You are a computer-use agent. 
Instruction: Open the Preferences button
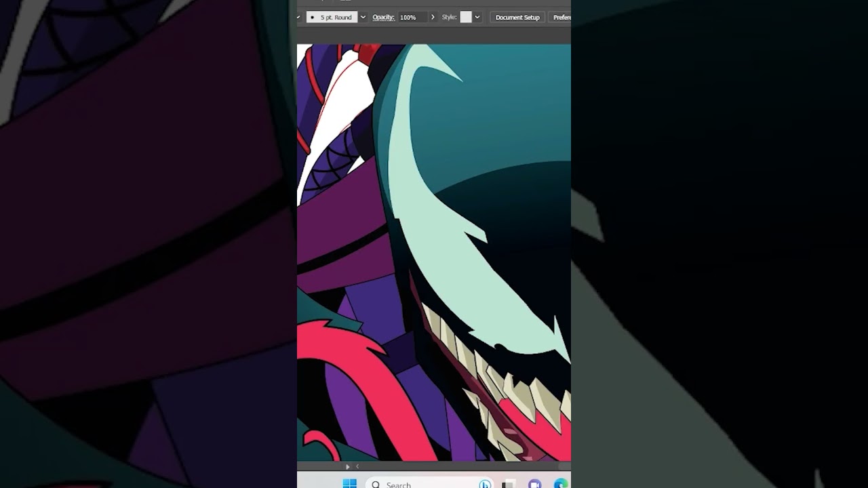click(560, 18)
